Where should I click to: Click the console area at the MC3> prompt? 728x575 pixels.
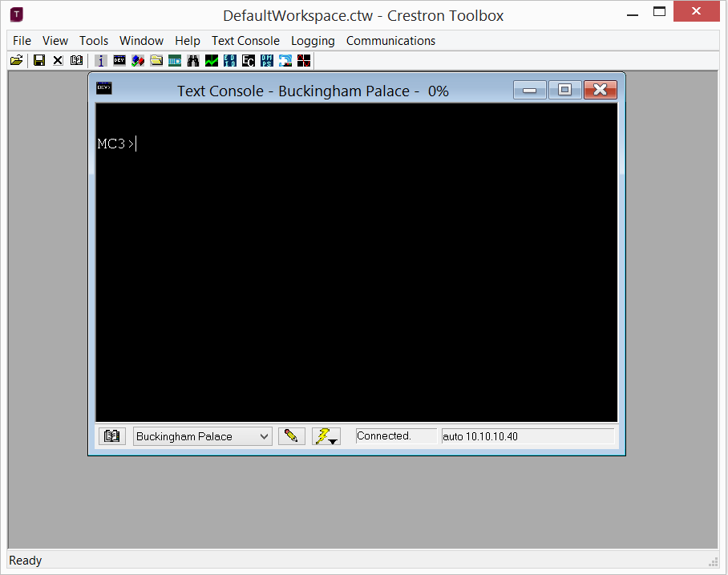[116, 144]
